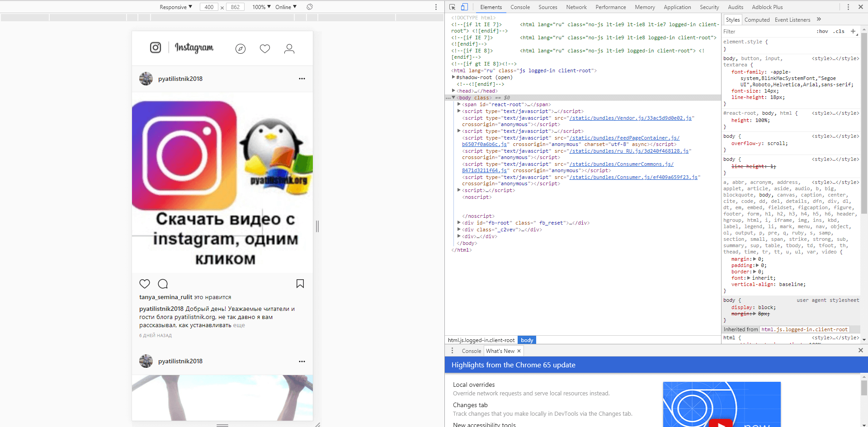The height and width of the screenshot is (427, 868).
Task: Click the viewport height field 862
Action: (x=235, y=7)
